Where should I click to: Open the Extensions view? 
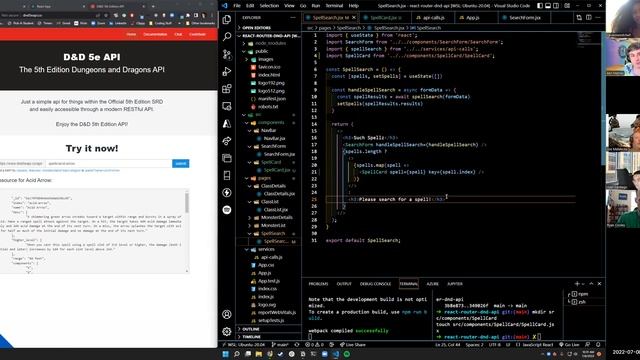(x=227, y=89)
